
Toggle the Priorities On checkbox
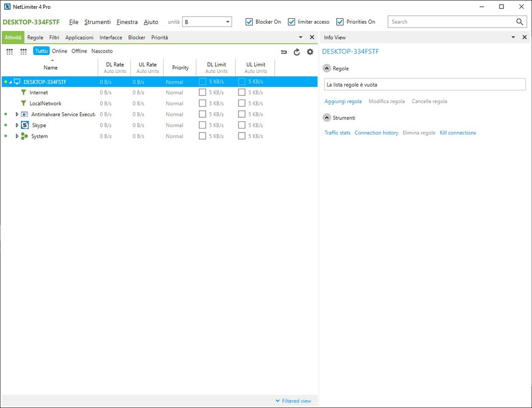point(340,22)
